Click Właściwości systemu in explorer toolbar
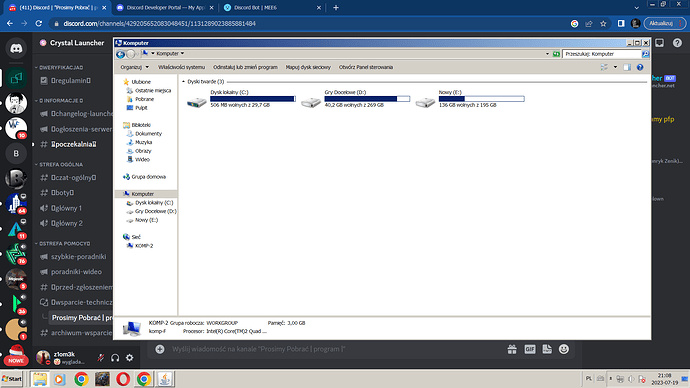Image resolution: width=690 pixels, height=388 pixels. click(x=181, y=67)
